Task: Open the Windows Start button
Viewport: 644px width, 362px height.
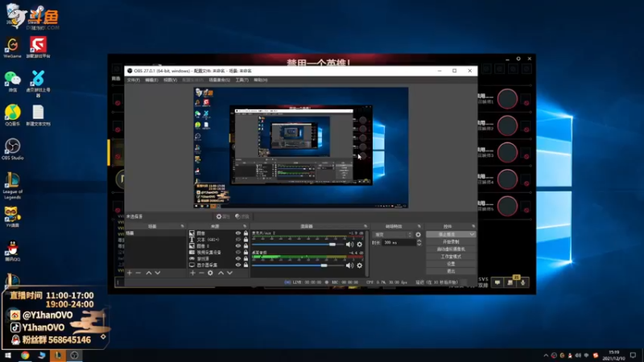Action: coord(7,356)
